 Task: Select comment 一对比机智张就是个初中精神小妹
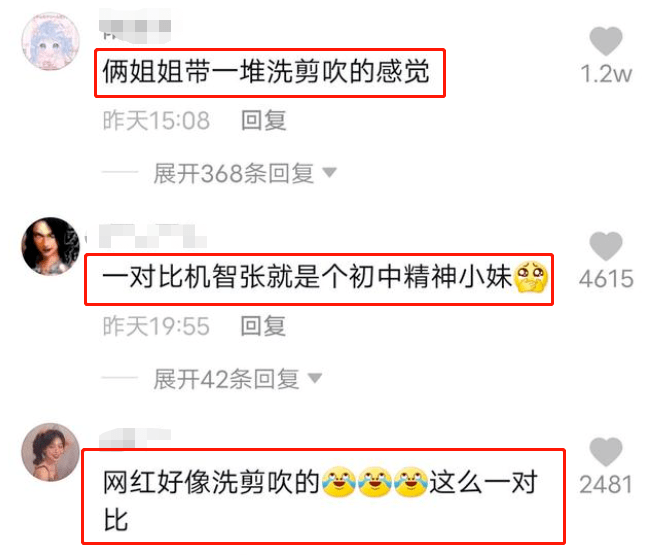click(x=325, y=277)
